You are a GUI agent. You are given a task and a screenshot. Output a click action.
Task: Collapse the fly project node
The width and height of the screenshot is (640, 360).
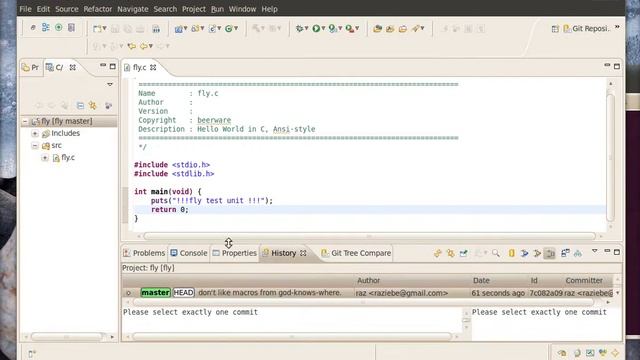pyautogui.click(x=25, y=121)
